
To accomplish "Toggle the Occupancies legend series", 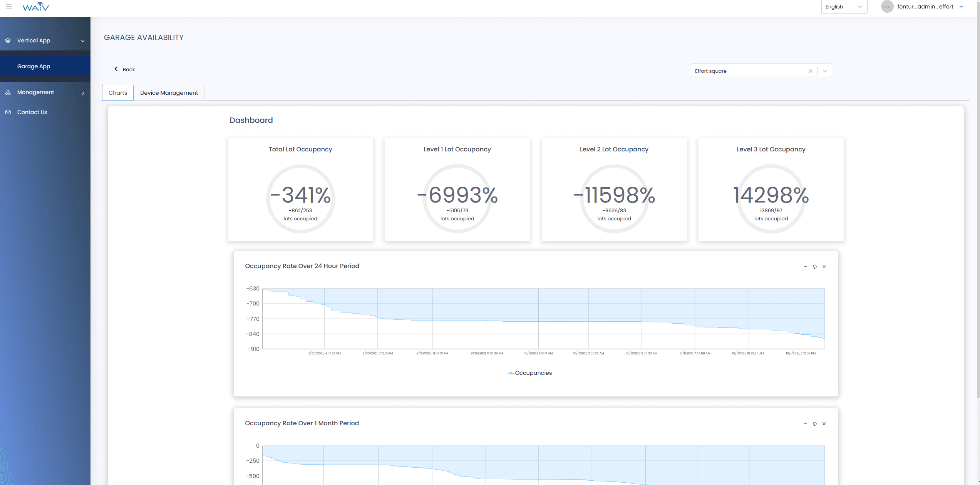I will (530, 373).
